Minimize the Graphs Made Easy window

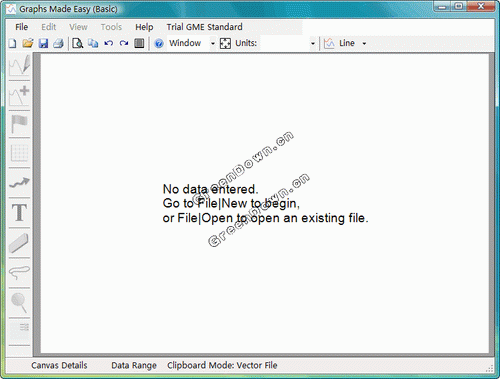point(442,6)
